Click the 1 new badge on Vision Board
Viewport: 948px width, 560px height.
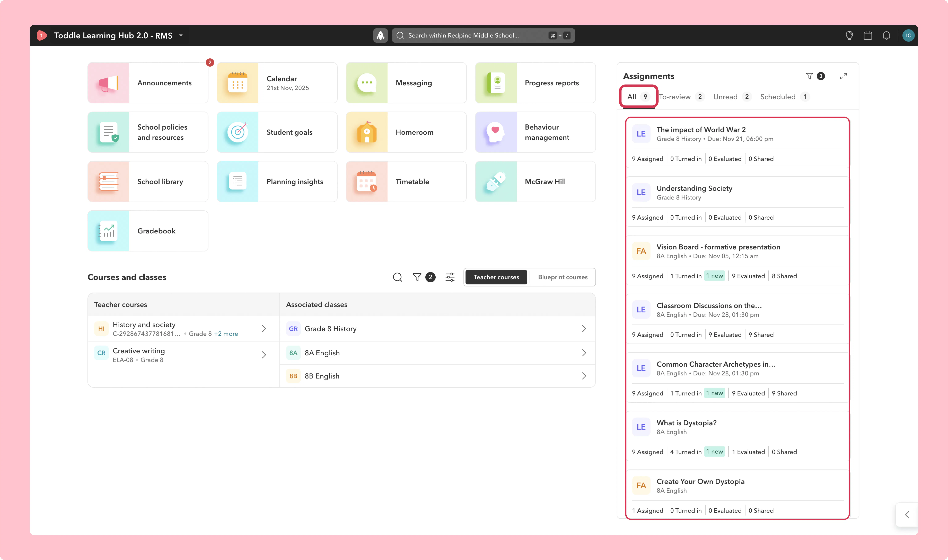point(714,276)
